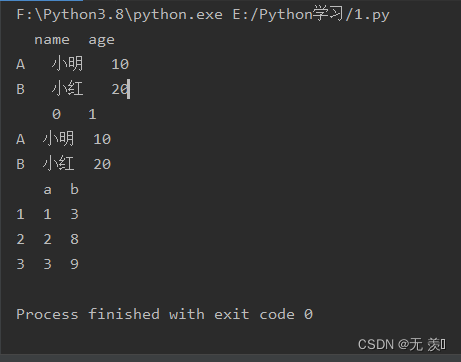This screenshot has height=362, width=461.
Task: Click 'Process finished with exit code 0' line
Action: [165, 314]
